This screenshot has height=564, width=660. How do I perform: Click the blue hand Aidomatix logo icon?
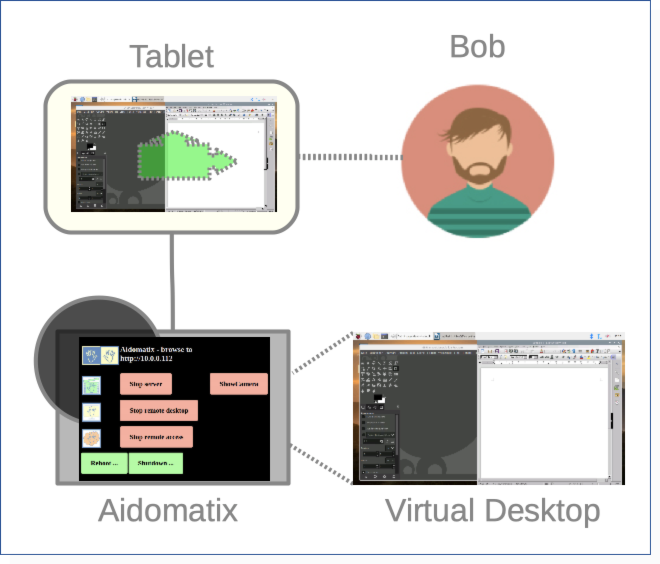(x=91, y=356)
